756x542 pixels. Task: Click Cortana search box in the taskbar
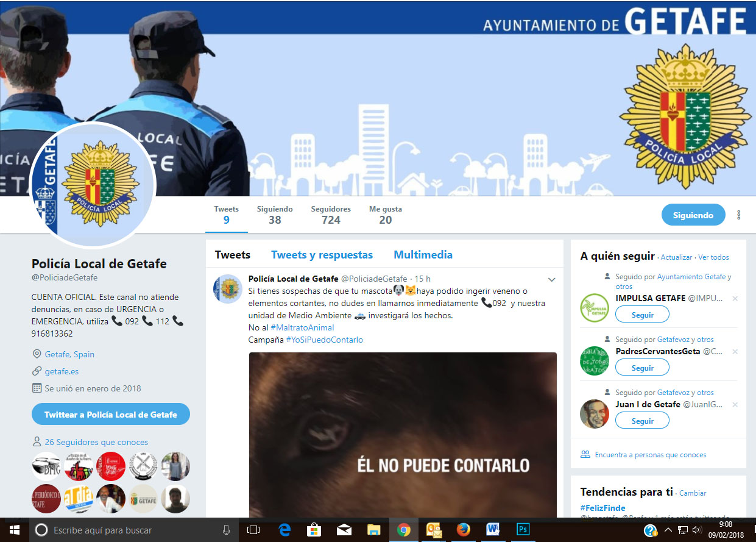pos(134,530)
